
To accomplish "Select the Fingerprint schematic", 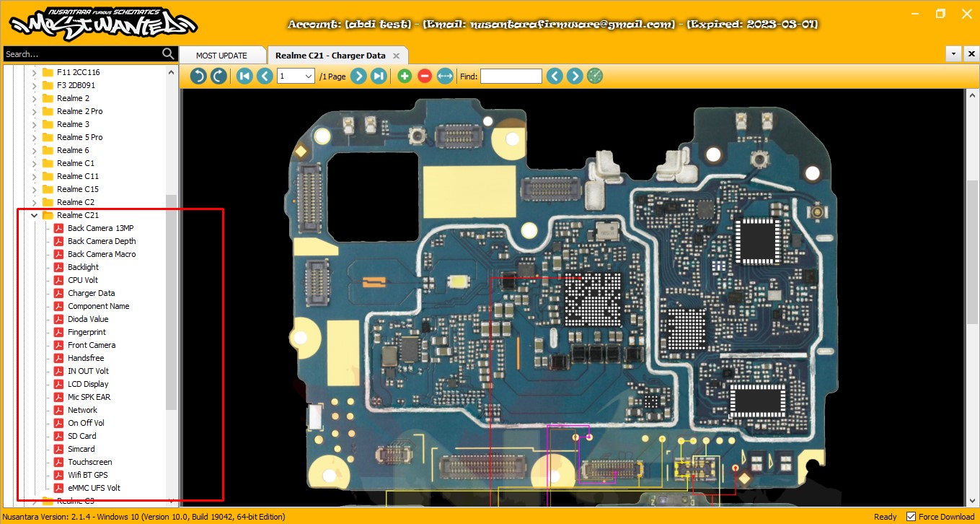I will (87, 332).
